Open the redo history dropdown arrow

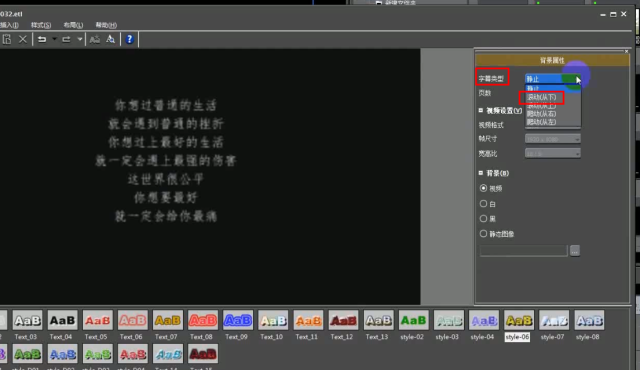pos(80,40)
